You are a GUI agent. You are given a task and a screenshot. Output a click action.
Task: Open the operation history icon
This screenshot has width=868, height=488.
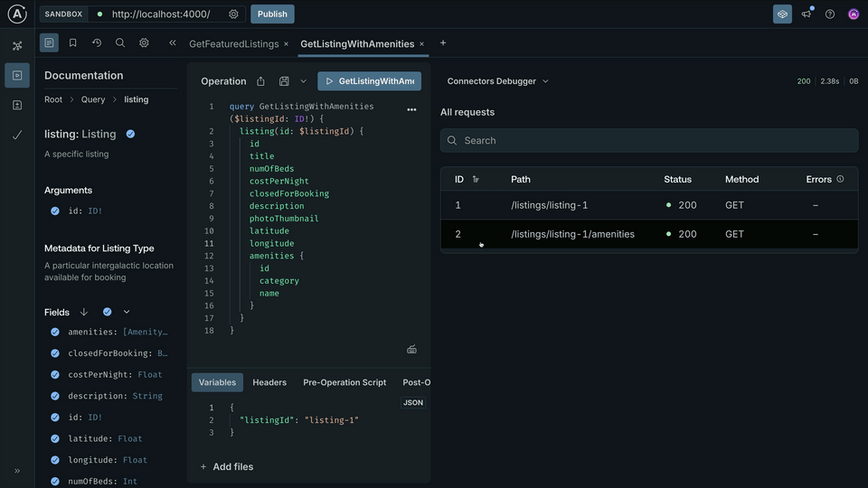97,42
